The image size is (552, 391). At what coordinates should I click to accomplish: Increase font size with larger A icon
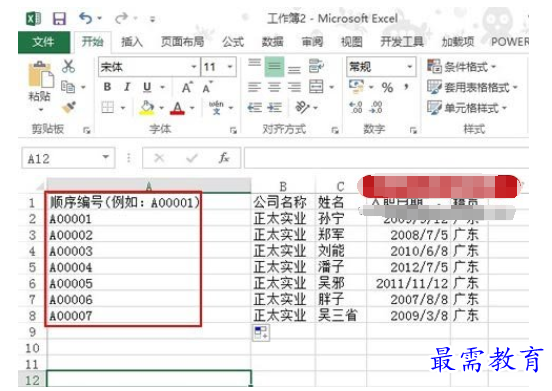[187, 87]
